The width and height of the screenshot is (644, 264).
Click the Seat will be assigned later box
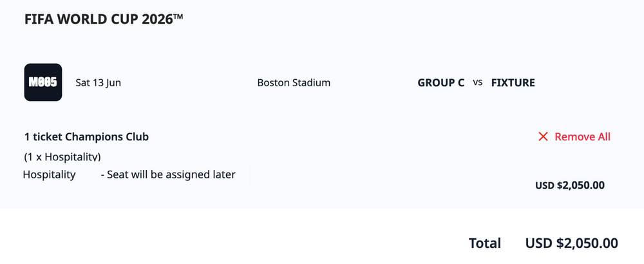pos(169,174)
